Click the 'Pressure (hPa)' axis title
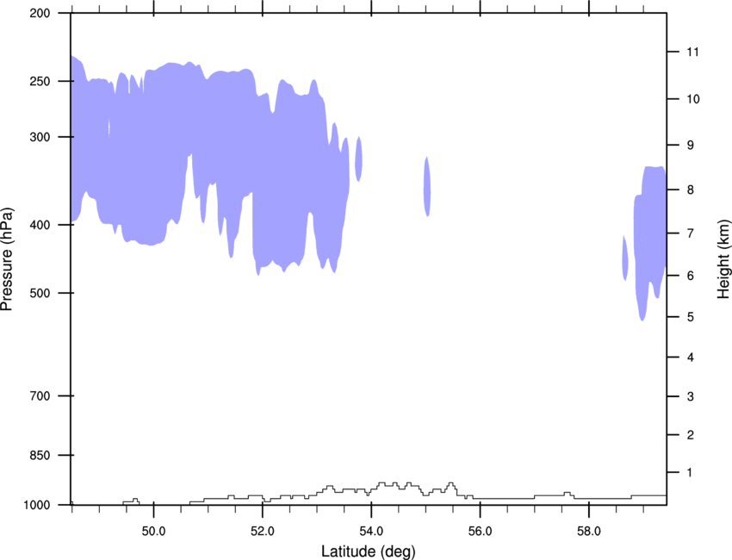Image resolution: width=732 pixels, height=560 pixels. click(7, 259)
